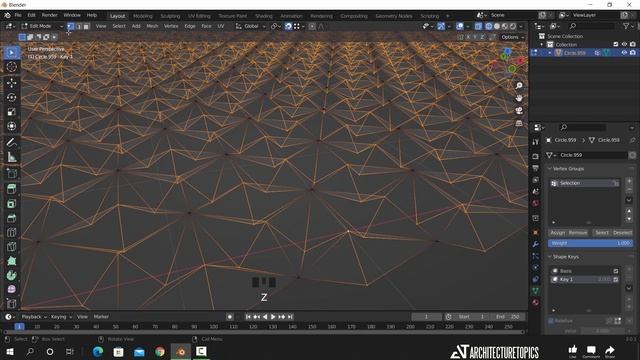This screenshot has width=640, height=360.
Task: Select the Bevel tool
Action: [11, 218]
